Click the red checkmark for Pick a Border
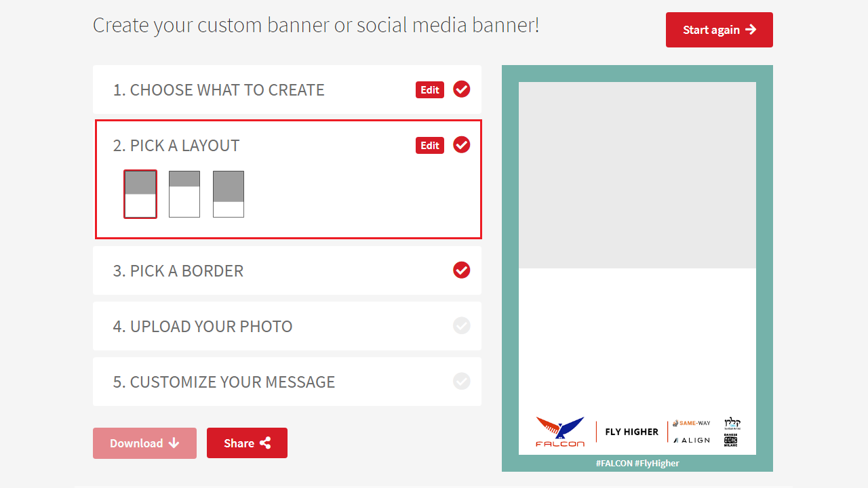Image resolution: width=868 pixels, height=488 pixels. 462,270
